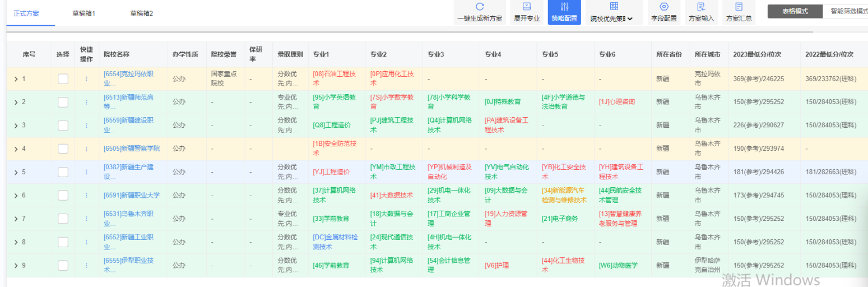The width and height of the screenshot is (868, 287).
Task: Open quick actions menu for row 8 新疆工业职业
Action: pyautogui.click(x=86, y=242)
